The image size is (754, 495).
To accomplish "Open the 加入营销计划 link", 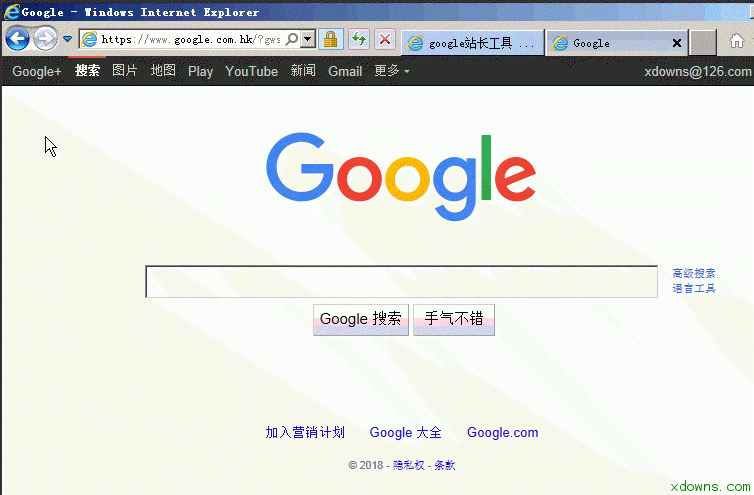I will 305,432.
